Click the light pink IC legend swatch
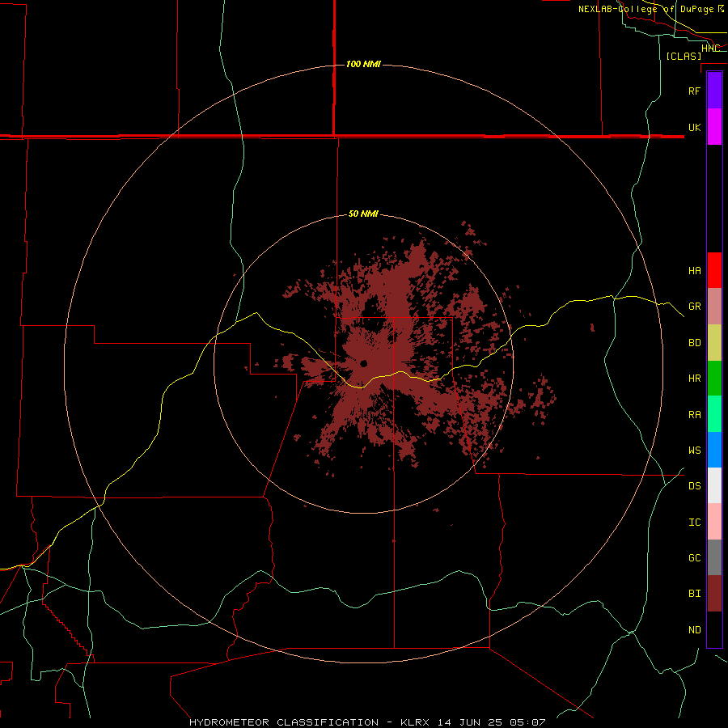The image size is (728, 728). coord(714,522)
